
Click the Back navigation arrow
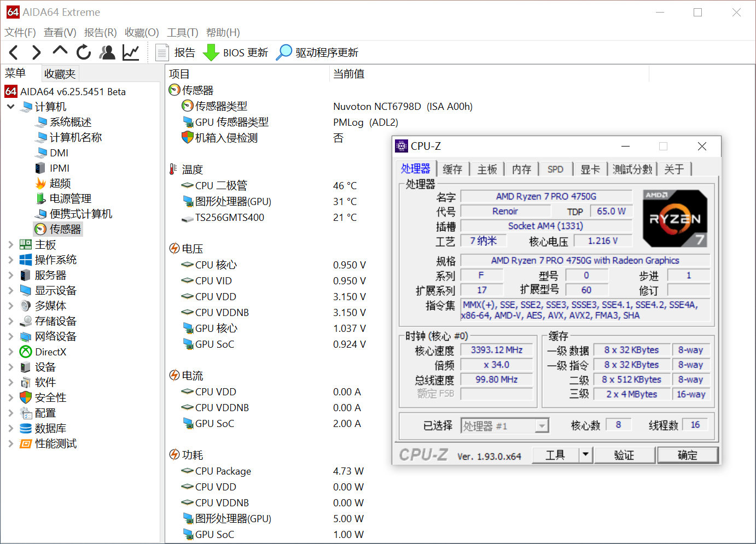tap(14, 52)
